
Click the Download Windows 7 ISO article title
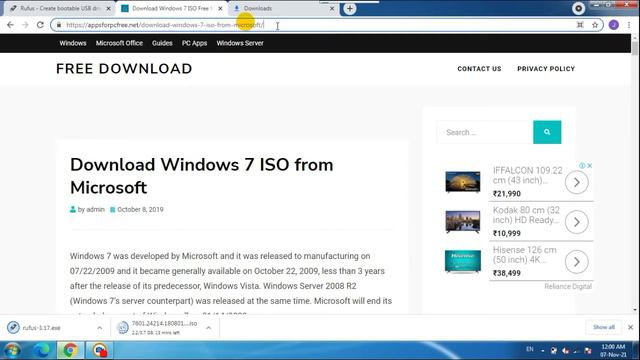(x=202, y=176)
